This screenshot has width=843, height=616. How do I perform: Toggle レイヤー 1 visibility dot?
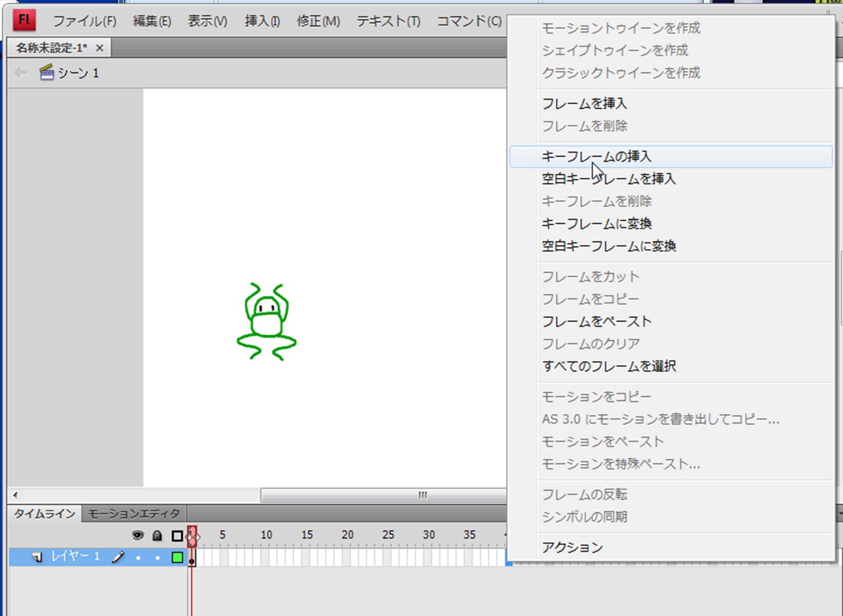point(138,558)
